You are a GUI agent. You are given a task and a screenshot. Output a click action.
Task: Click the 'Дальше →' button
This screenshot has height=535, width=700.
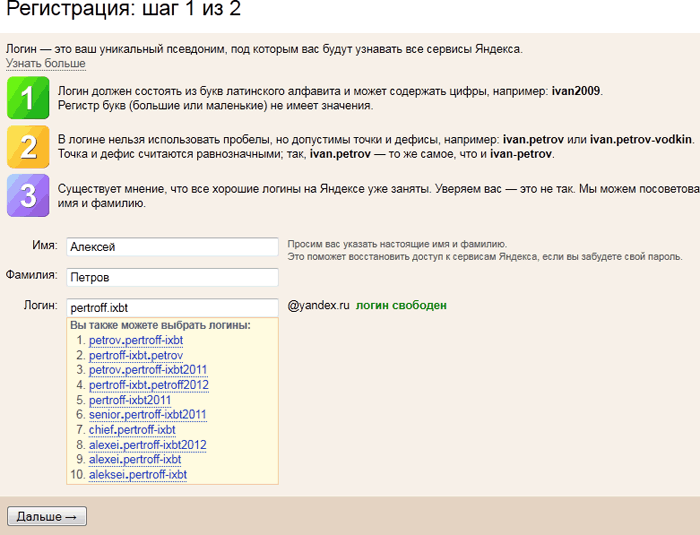tap(47, 516)
